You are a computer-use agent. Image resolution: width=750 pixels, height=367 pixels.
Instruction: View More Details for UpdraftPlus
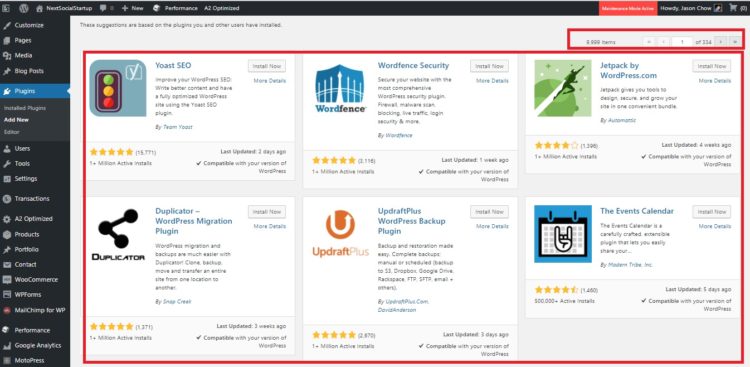[x=492, y=226]
